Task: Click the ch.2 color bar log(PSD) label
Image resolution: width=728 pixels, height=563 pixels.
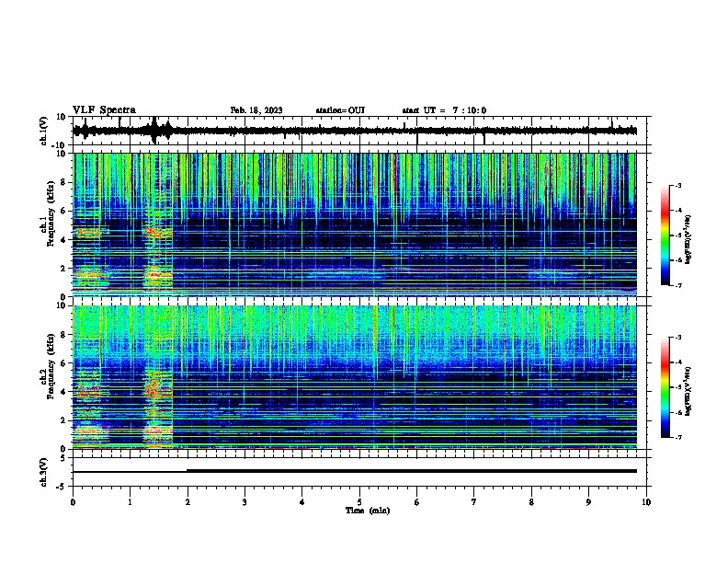Action: coord(688,391)
